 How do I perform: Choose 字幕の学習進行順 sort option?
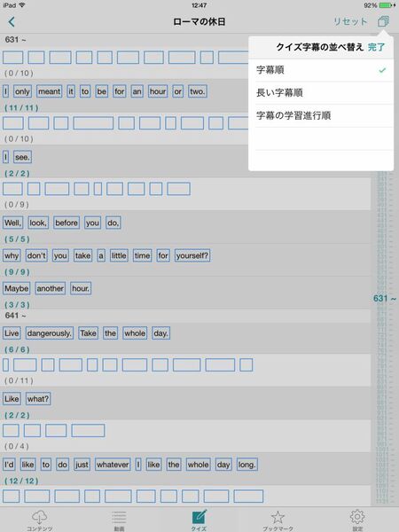pyautogui.click(x=321, y=115)
